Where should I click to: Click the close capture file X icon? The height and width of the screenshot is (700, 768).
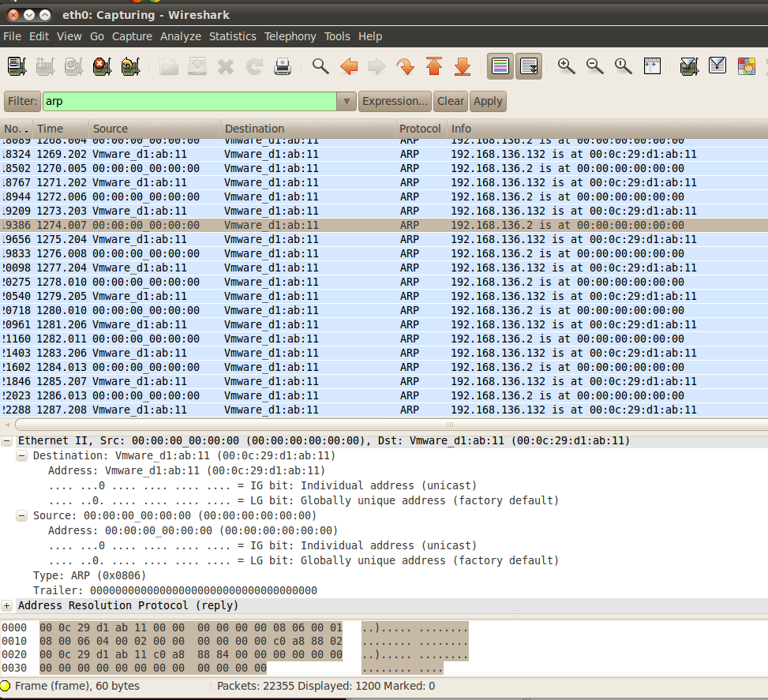point(226,66)
